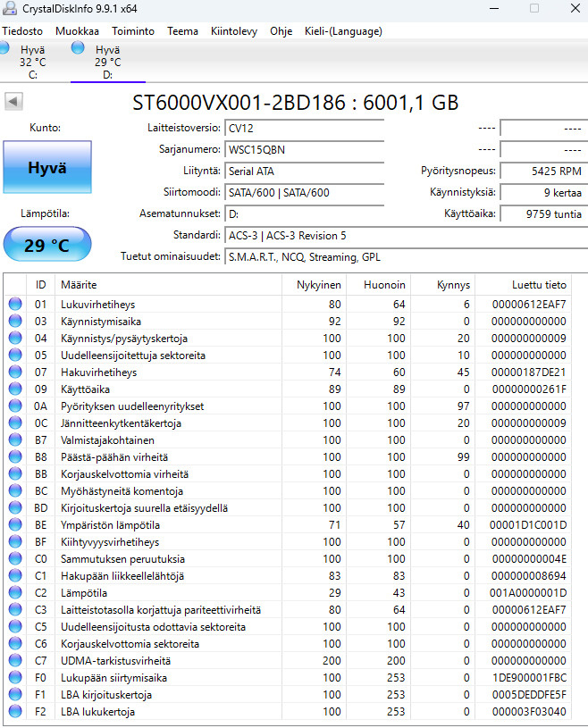588x728 pixels.
Task: Click the ACS-3 Revision 5 standard field
Action: click(x=407, y=236)
